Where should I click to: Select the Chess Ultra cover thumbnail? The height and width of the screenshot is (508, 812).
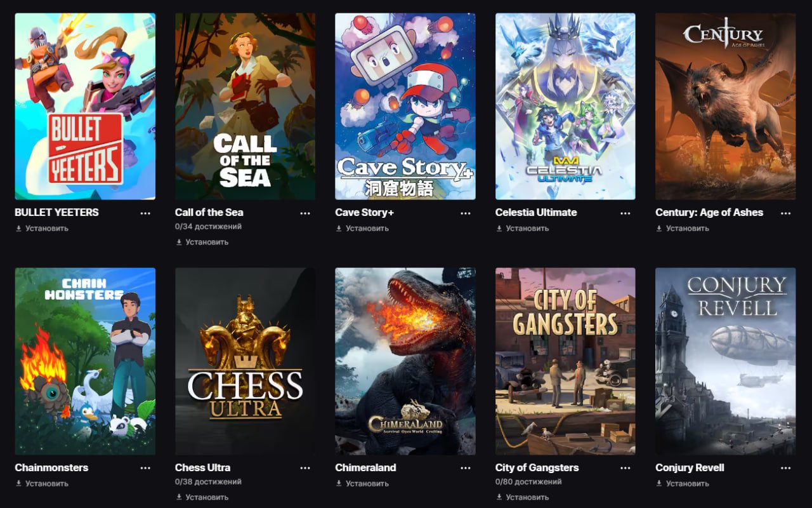click(245, 361)
